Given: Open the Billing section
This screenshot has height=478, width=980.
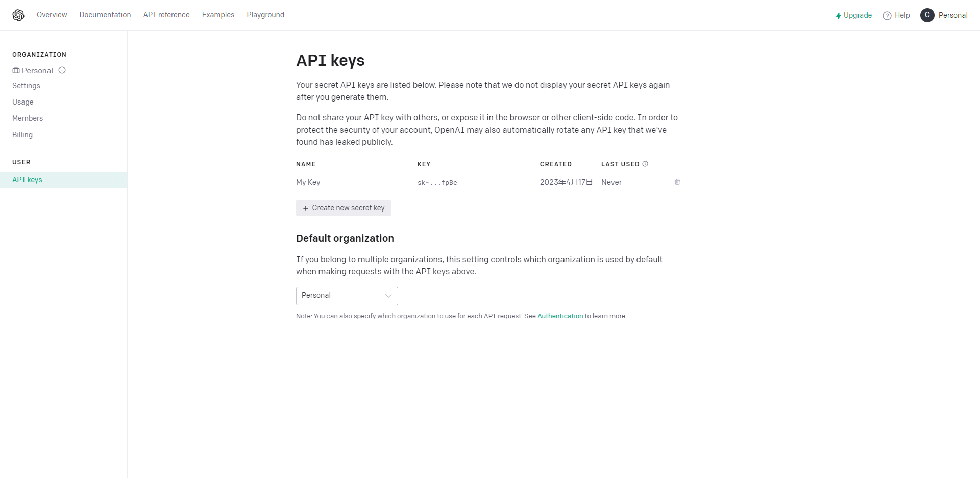Looking at the screenshot, I should click(x=22, y=135).
